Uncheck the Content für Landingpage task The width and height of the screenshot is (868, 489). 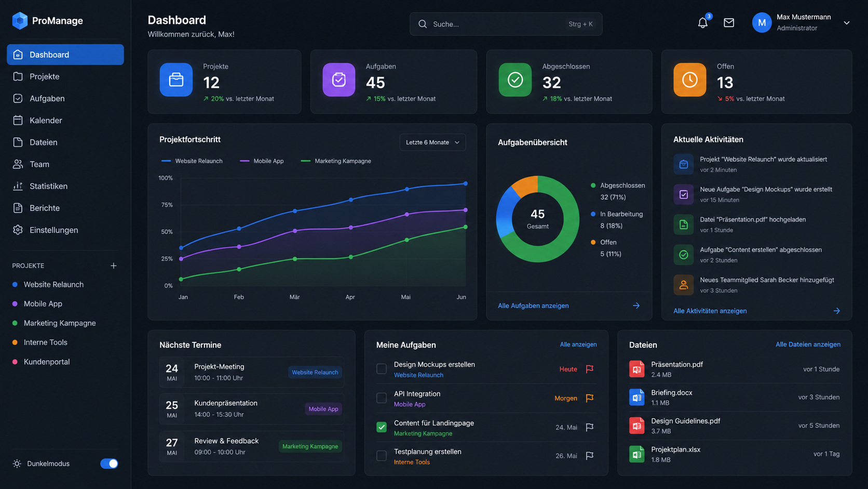point(382,427)
